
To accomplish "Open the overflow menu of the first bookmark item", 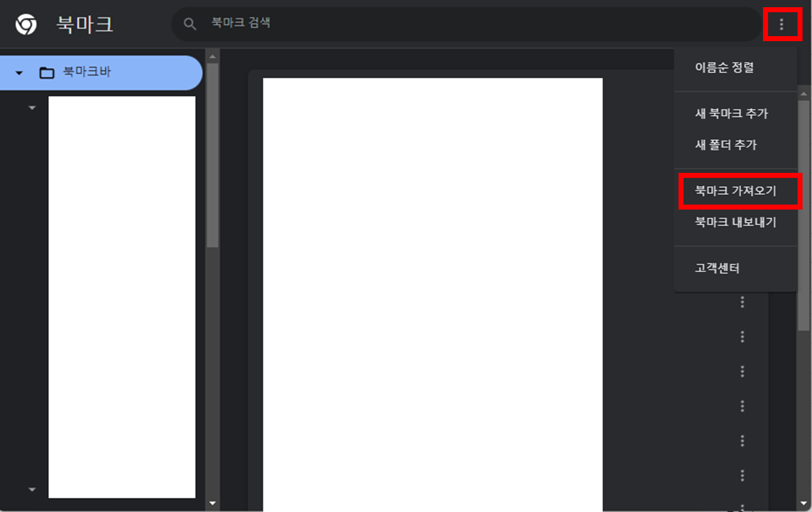I will click(x=744, y=301).
